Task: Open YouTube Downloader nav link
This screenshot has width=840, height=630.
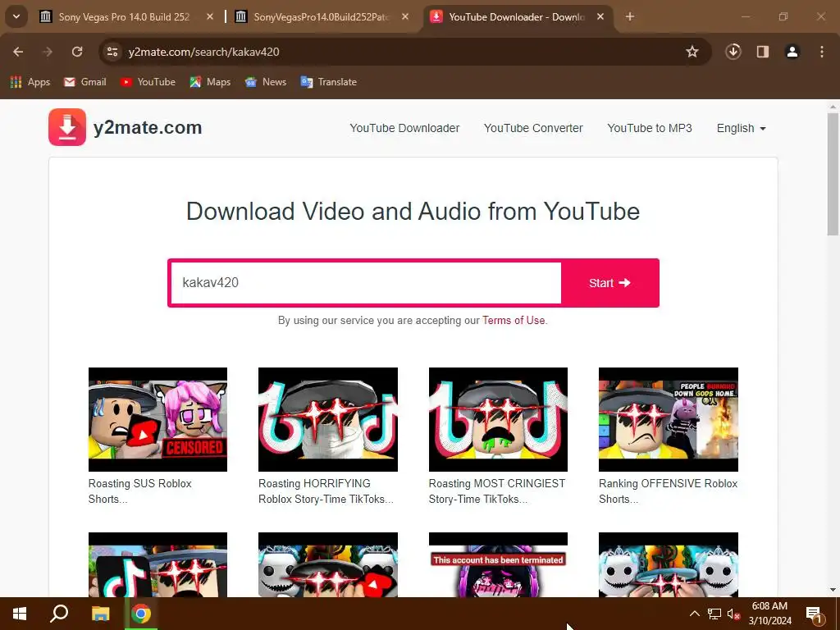Action: (404, 128)
